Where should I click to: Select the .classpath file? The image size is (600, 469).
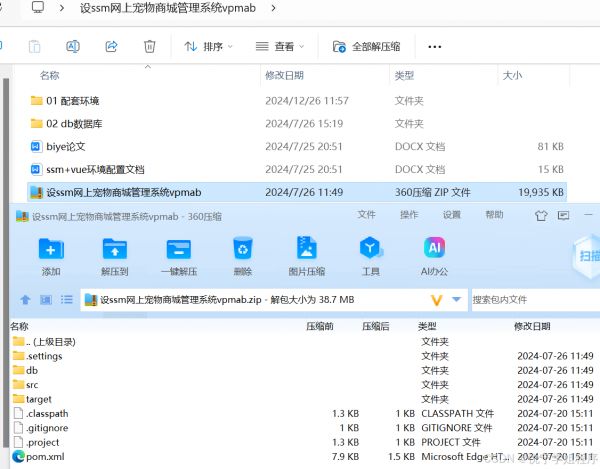tap(41, 414)
